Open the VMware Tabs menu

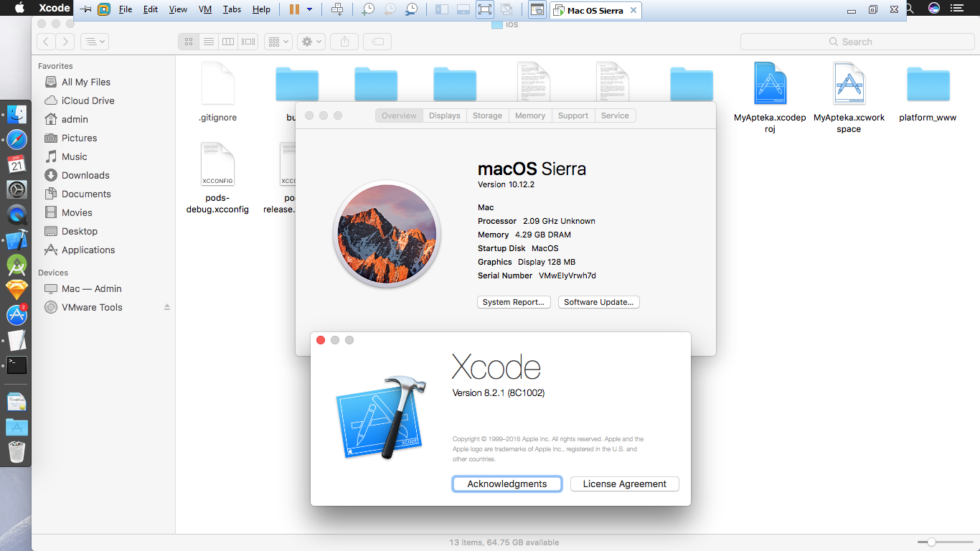(x=232, y=9)
